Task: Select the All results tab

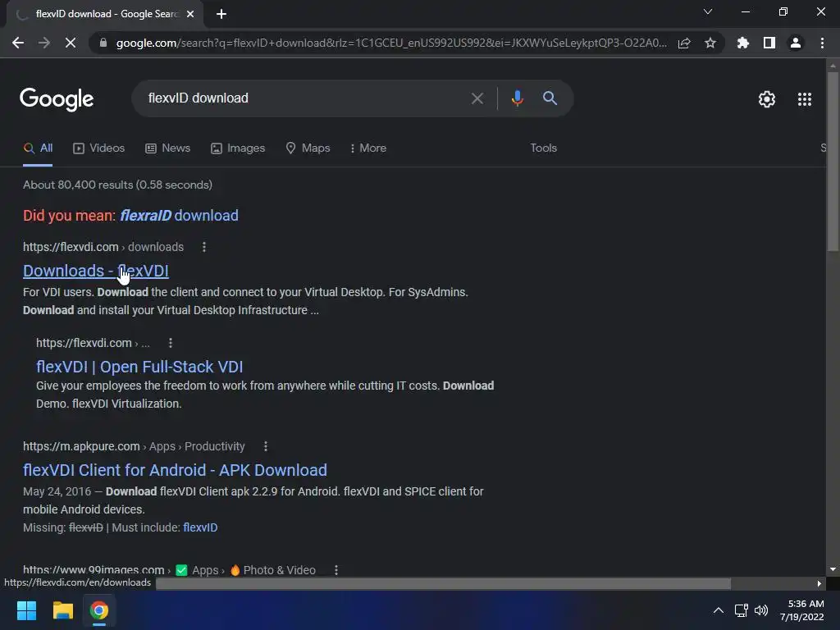Action: pos(38,148)
